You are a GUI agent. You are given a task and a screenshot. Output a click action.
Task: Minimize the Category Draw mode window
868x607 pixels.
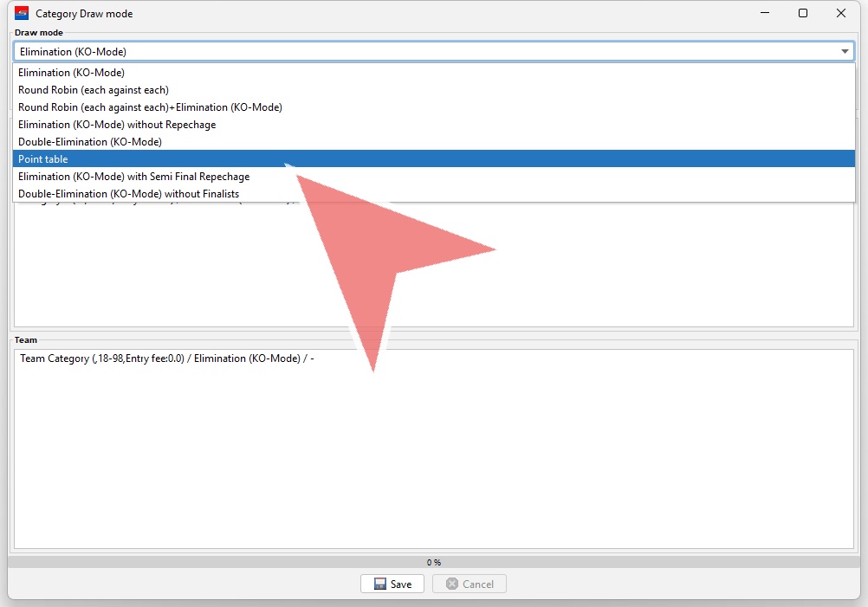pos(764,14)
